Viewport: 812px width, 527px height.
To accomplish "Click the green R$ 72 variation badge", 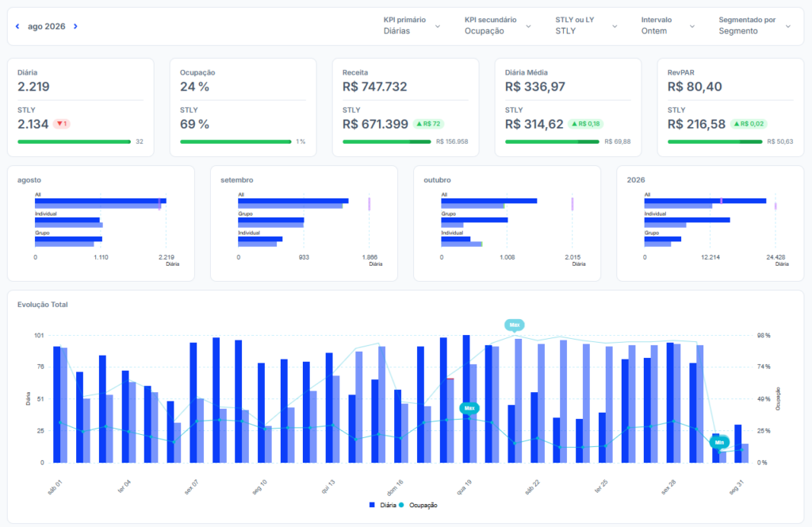I will (428, 124).
